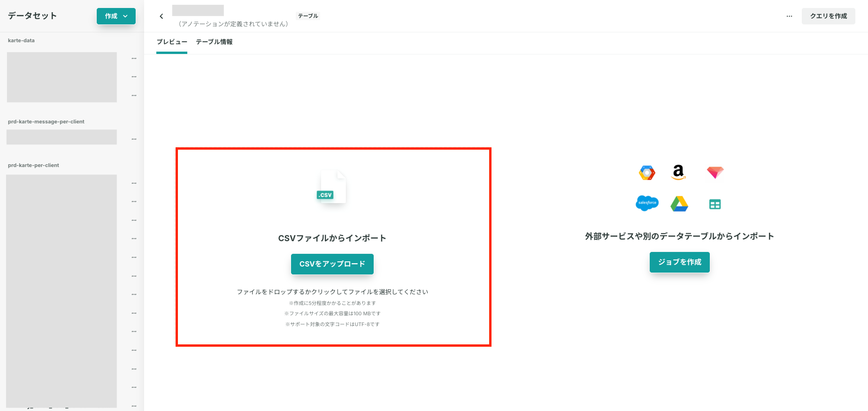Click the Google Cloud hexagon icon
Image resolution: width=868 pixels, height=411 pixels.
pyautogui.click(x=647, y=173)
